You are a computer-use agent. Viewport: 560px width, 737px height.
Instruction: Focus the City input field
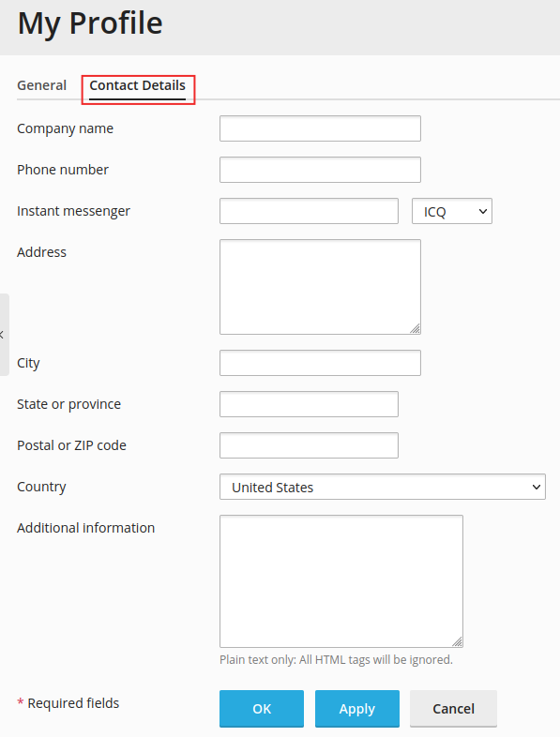click(320, 363)
